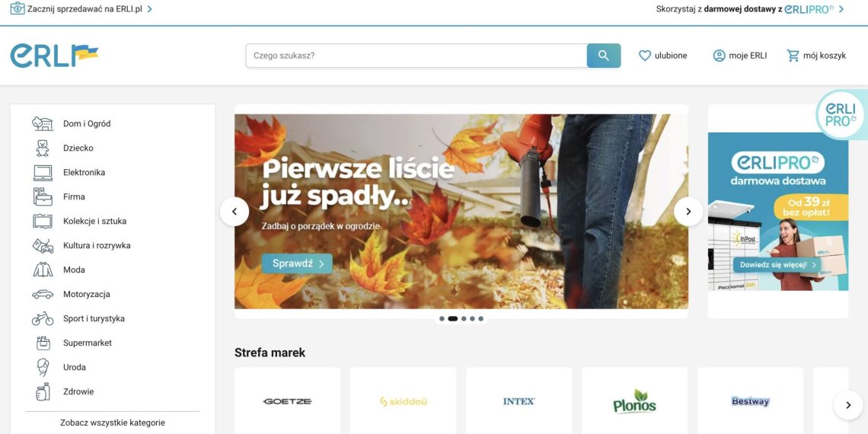Show next banner with right arrow
This screenshot has width=868, height=434.
click(688, 212)
